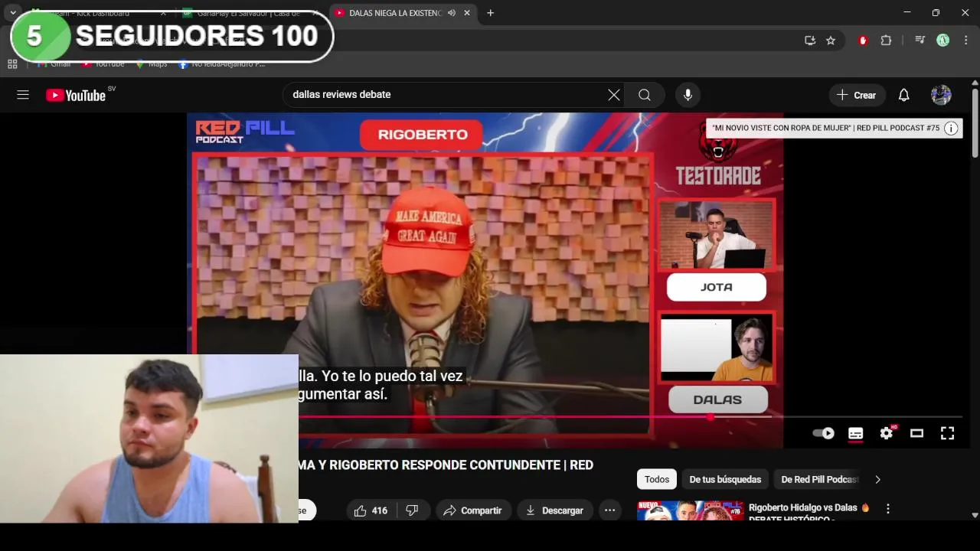Click the Compartir button
This screenshot has height=551, width=980.
[x=472, y=510]
